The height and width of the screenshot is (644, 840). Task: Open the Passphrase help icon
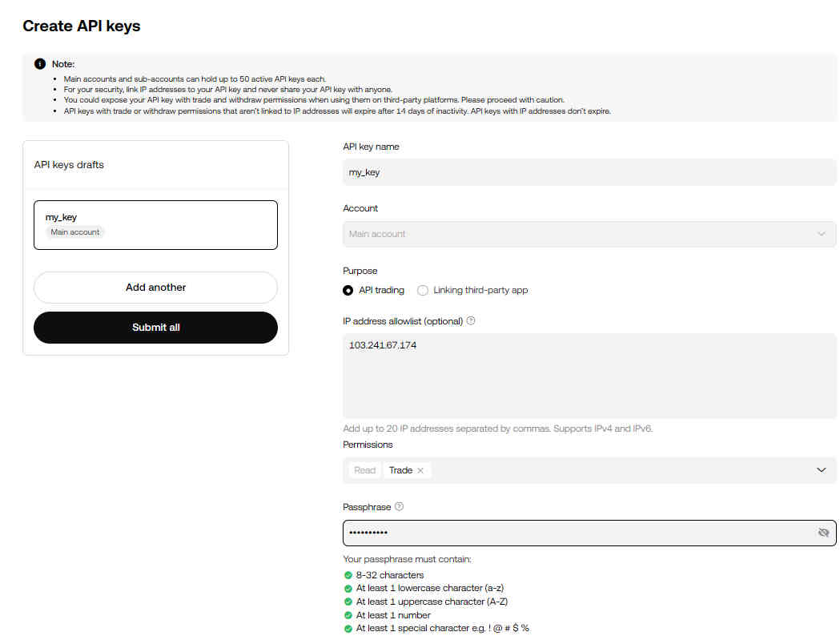399,506
